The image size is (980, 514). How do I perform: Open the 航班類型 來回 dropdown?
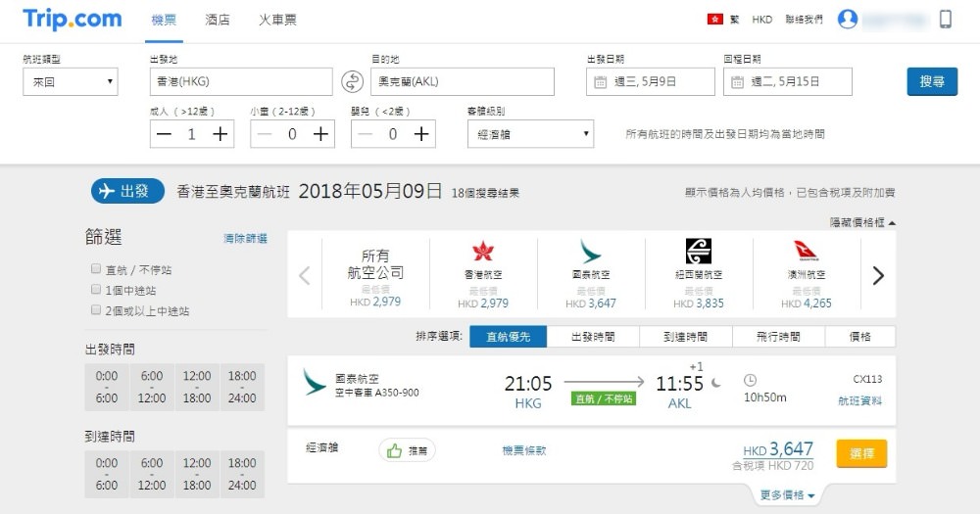[x=70, y=82]
